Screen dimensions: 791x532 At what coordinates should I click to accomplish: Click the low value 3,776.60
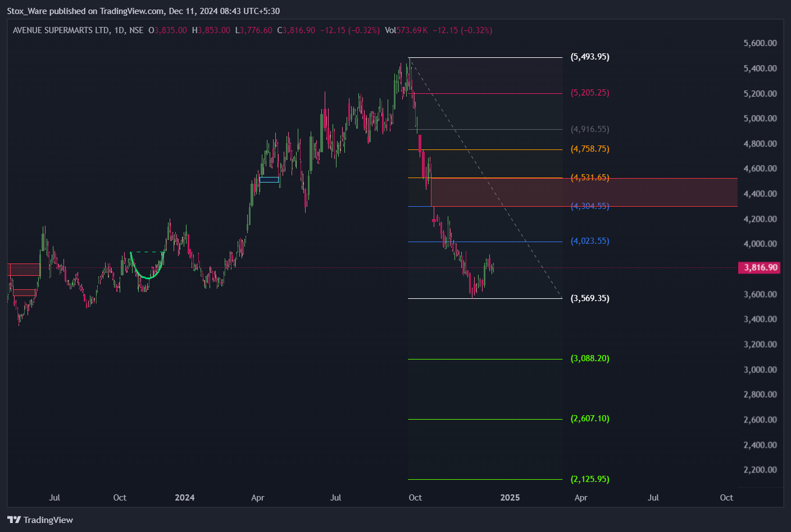point(256,30)
